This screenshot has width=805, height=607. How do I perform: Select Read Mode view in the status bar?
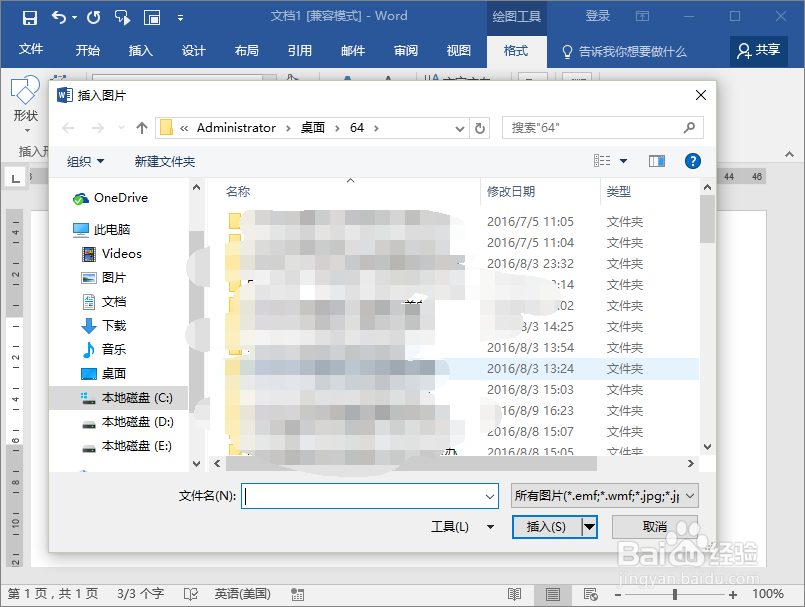point(515,593)
